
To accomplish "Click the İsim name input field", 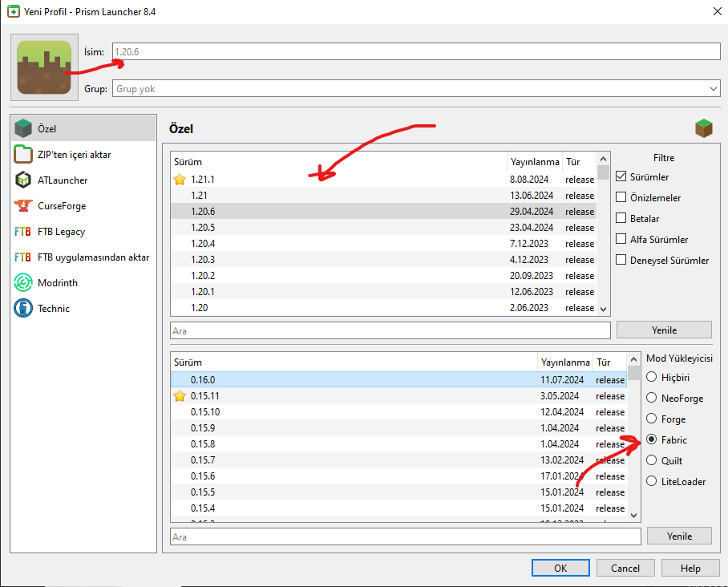I will pyautogui.click(x=416, y=51).
